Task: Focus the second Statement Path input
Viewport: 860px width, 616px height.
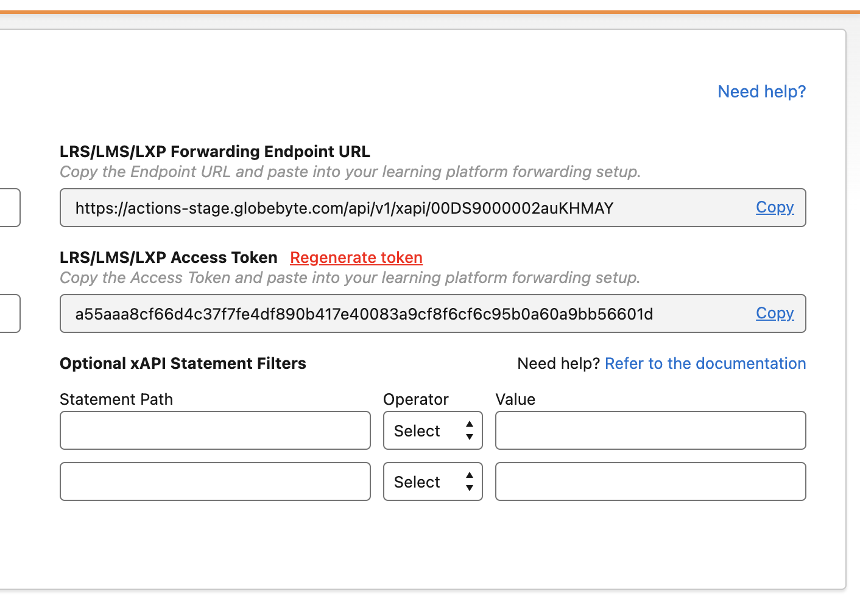Action: tap(215, 481)
